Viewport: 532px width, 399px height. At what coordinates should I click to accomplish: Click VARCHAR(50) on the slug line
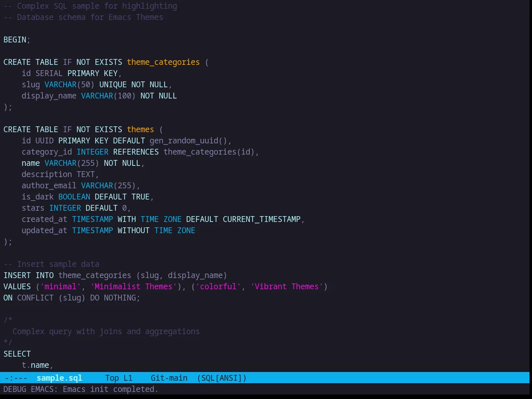[x=69, y=84]
